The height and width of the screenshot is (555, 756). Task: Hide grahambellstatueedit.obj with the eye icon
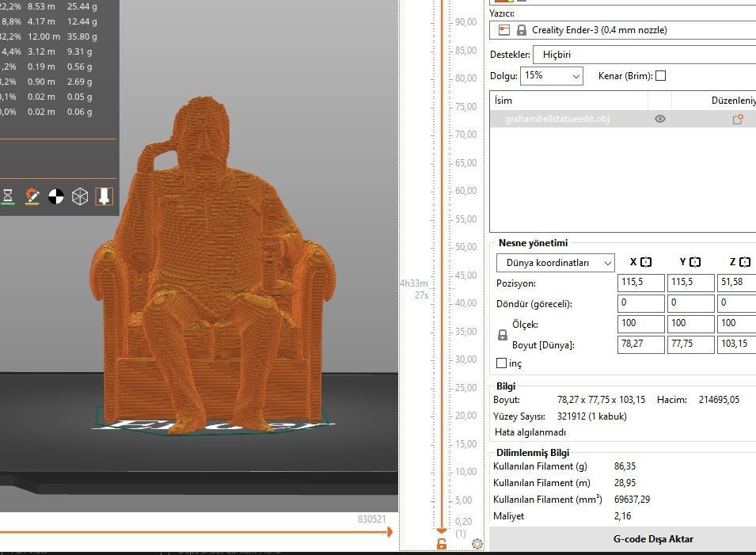[660, 119]
